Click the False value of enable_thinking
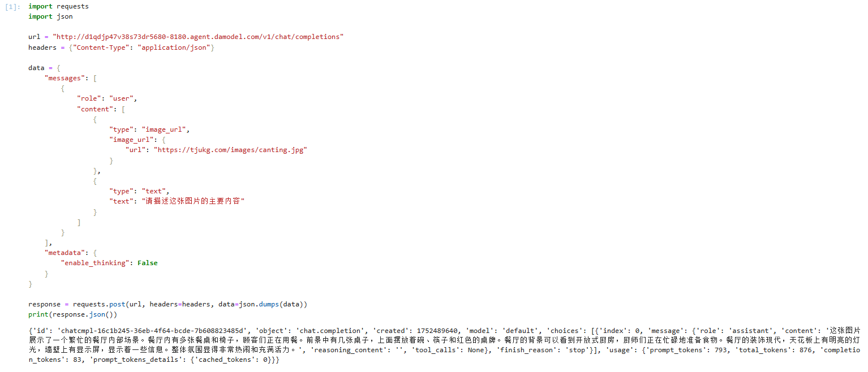 click(148, 263)
